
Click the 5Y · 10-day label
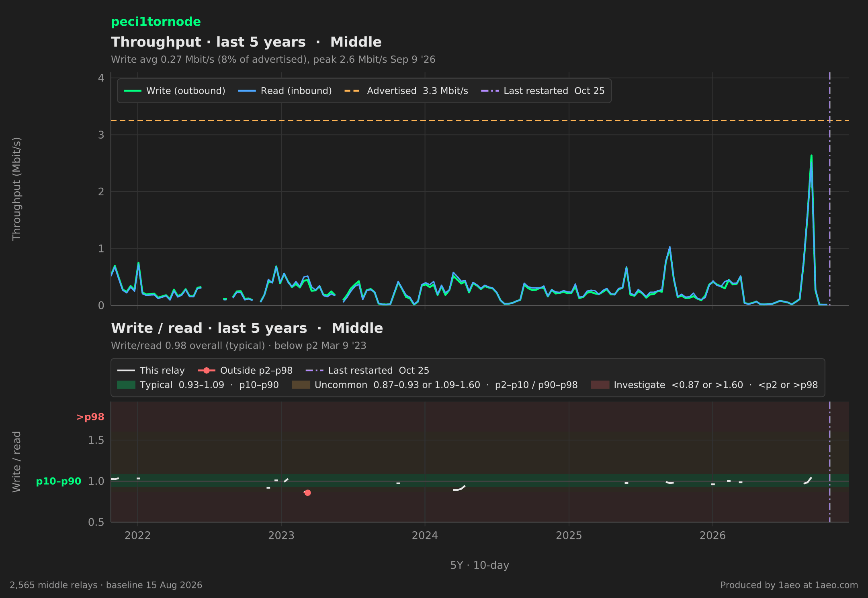click(479, 565)
